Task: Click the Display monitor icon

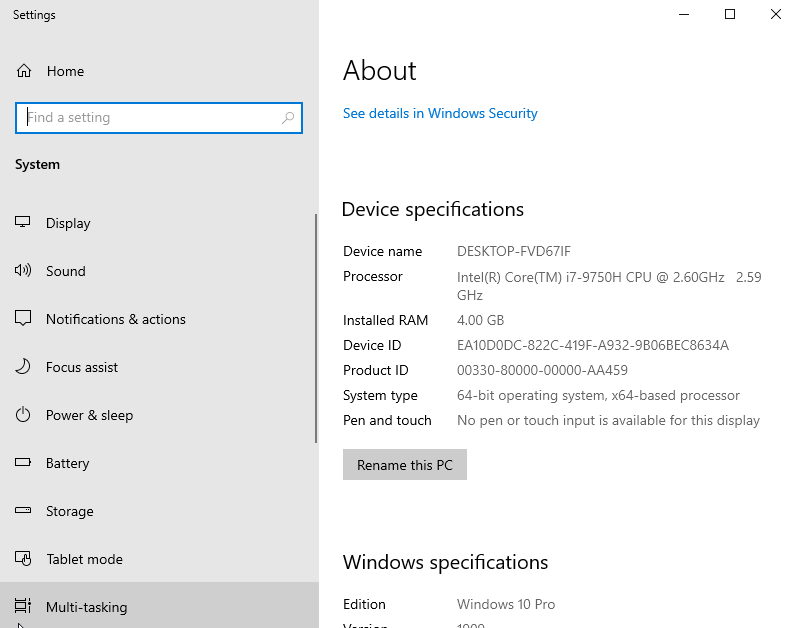Action: click(x=22, y=222)
